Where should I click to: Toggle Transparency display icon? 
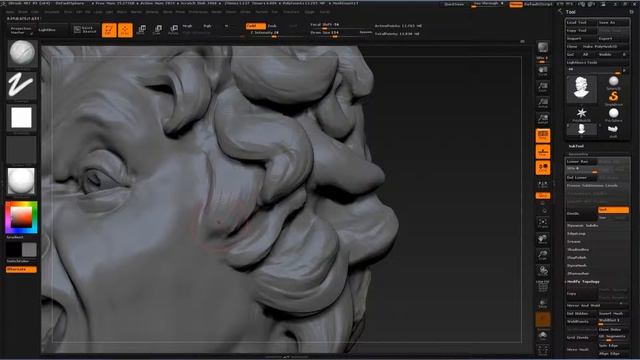(x=542, y=304)
